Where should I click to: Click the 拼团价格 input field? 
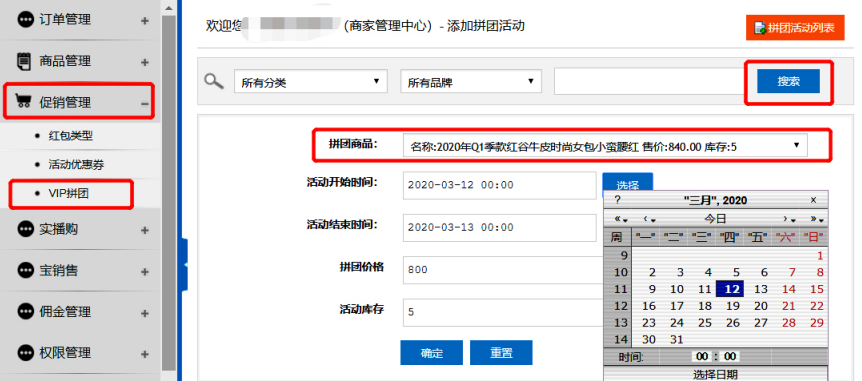pos(501,270)
